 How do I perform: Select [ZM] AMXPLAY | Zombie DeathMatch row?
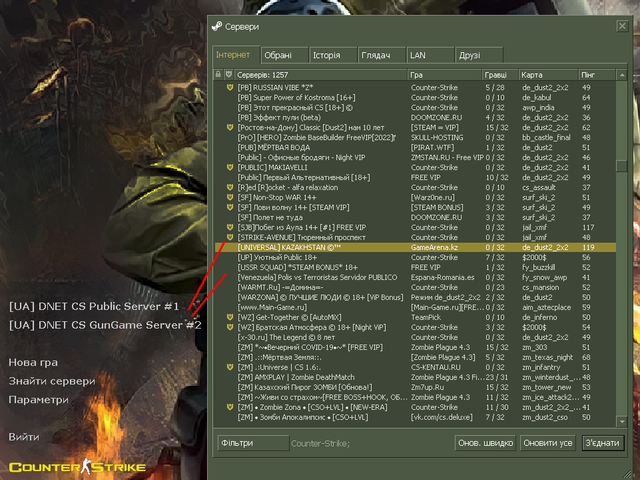tap(415, 377)
